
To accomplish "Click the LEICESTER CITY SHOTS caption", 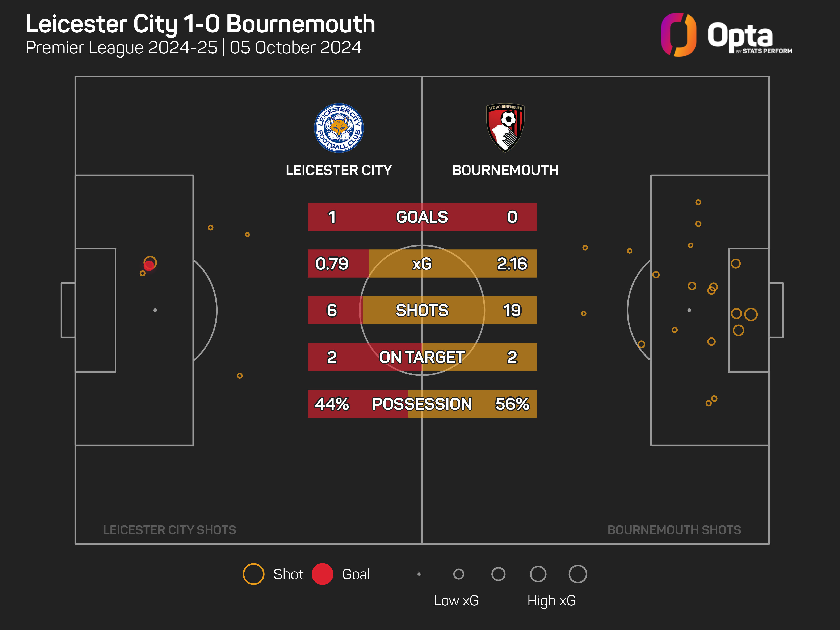I will [x=169, y=530].
